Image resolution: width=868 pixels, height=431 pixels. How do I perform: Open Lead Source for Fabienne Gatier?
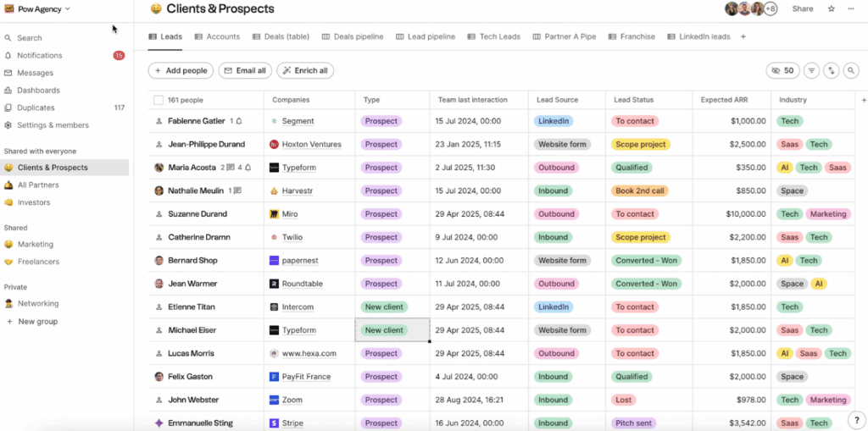(553, 121)
